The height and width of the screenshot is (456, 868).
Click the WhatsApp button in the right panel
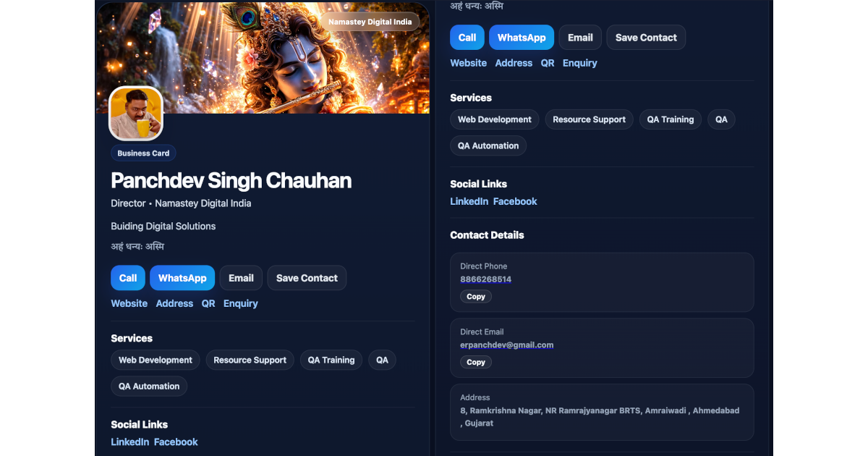pyautogui.click(x=522, y=38)
